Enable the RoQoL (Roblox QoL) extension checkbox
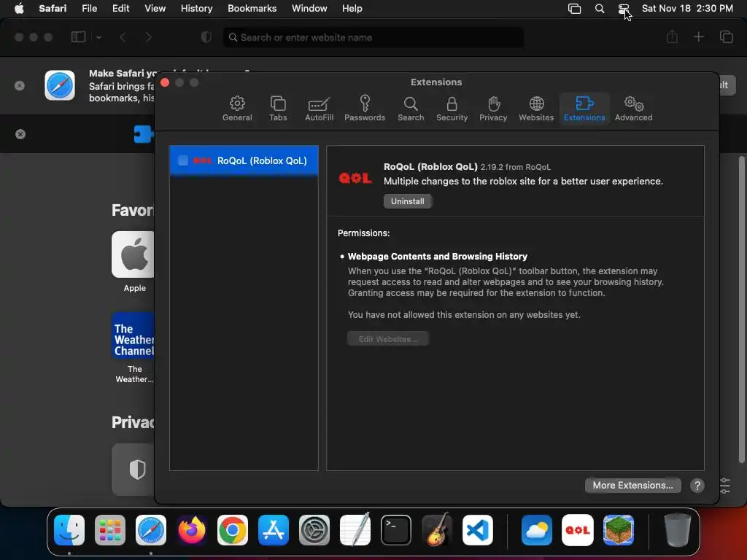Viewport: 747px width, 560px height. [183, 160]
